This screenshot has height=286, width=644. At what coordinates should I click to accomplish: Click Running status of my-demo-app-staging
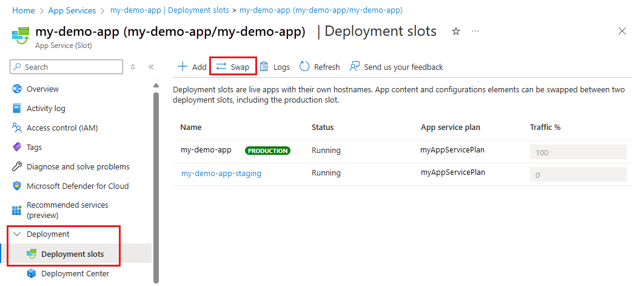coord(326,173)
